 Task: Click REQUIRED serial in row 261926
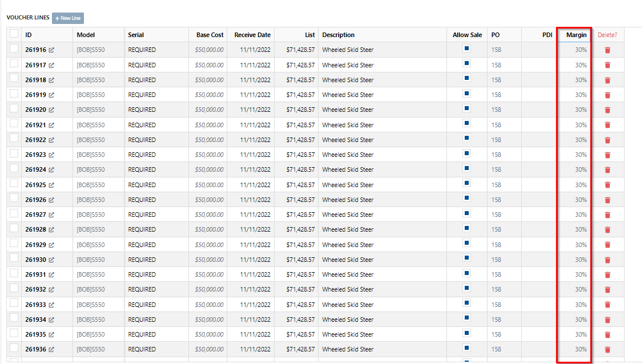(142, 200)
